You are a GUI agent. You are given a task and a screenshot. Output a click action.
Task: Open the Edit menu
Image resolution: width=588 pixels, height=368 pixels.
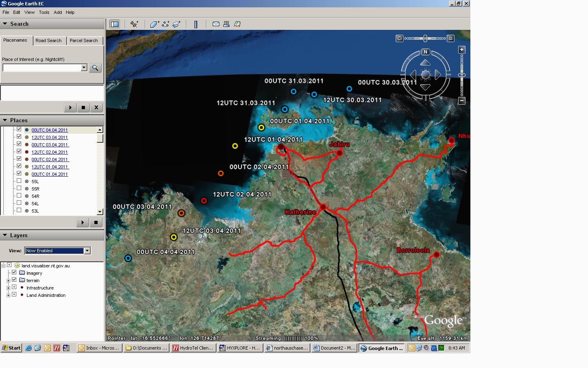pos(17,12)
